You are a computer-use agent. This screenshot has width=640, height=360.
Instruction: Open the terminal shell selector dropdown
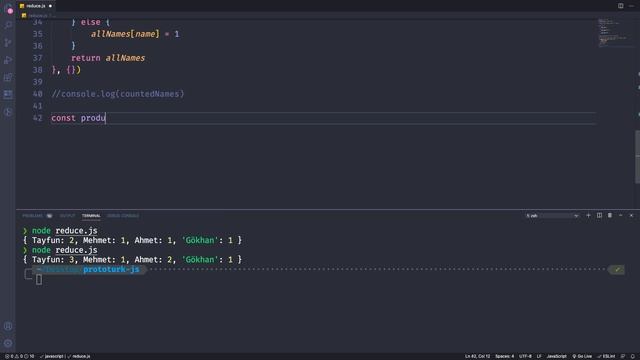[552, 216]
